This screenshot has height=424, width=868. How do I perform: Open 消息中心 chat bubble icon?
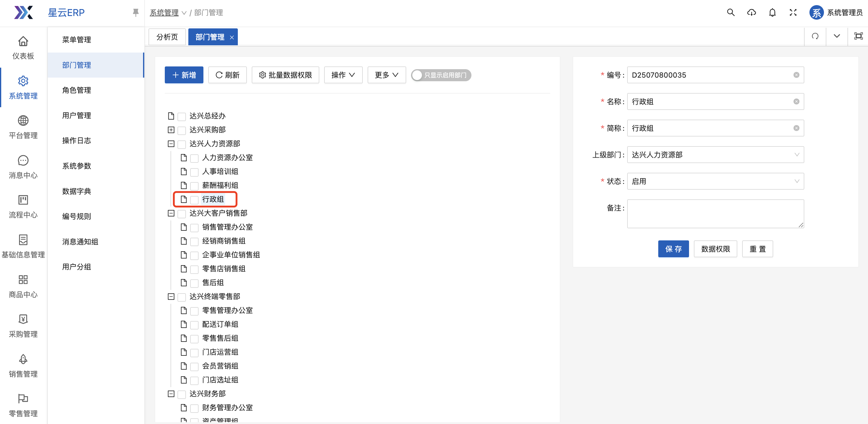pyautogui.click(x=23, y=160)
